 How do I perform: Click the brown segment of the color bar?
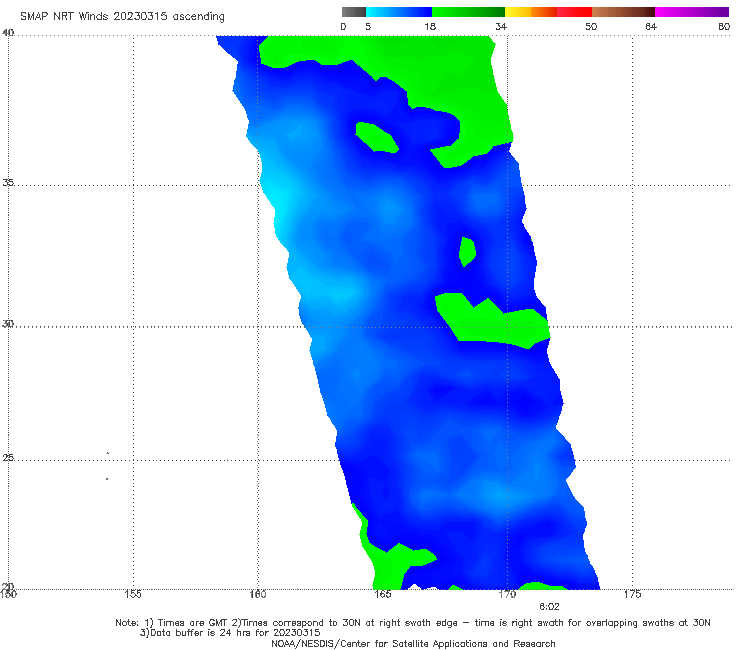coord(623,12)
